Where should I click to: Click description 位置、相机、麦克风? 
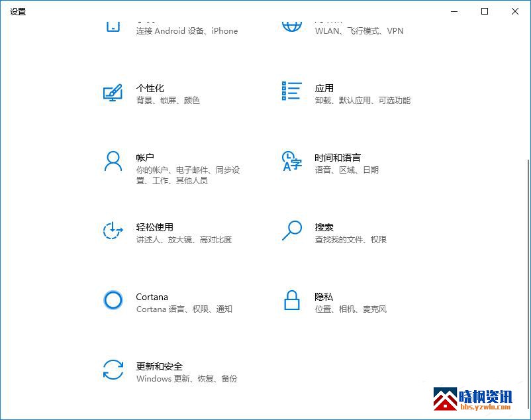[x=350, y=309]
